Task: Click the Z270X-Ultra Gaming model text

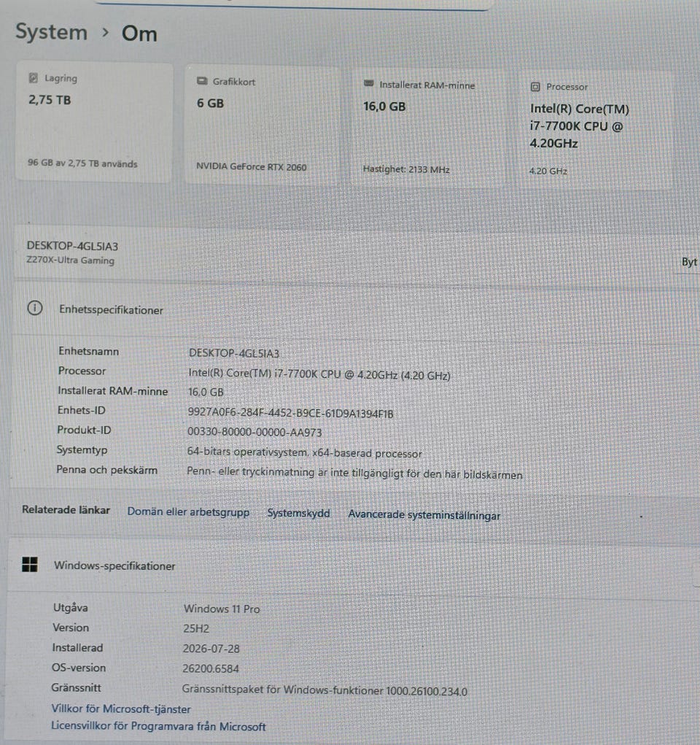Action: [x=70, y=260]
